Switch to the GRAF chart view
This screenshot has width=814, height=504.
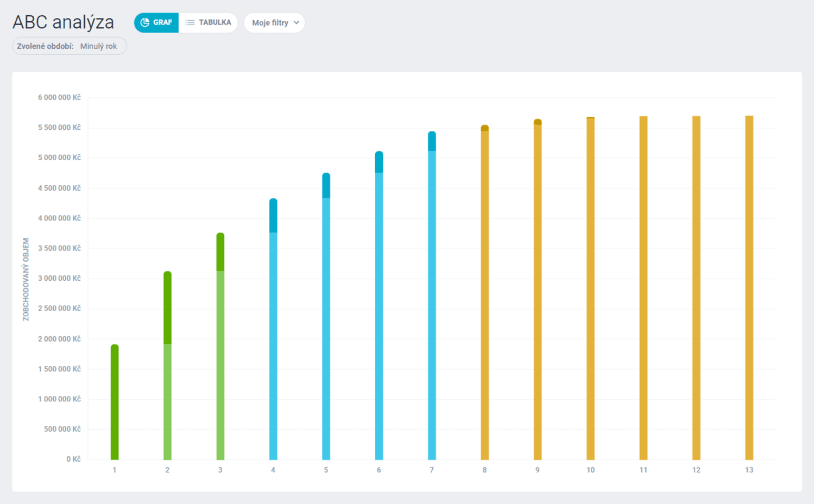pos(156,23)
